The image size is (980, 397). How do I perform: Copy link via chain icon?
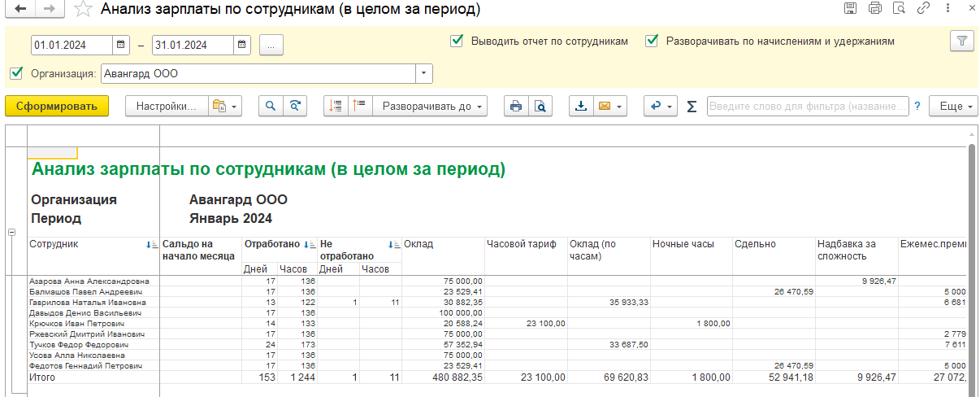click(923, 9)
